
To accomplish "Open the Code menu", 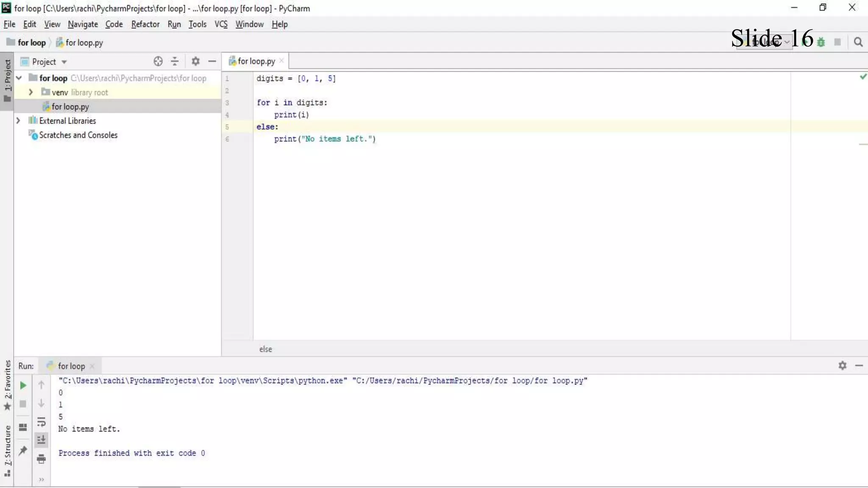I will (114, 24).
